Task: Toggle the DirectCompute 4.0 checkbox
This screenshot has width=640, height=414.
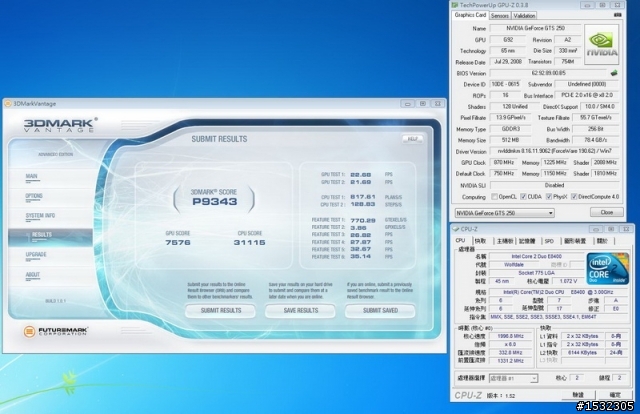Action: tap(574, 197)
